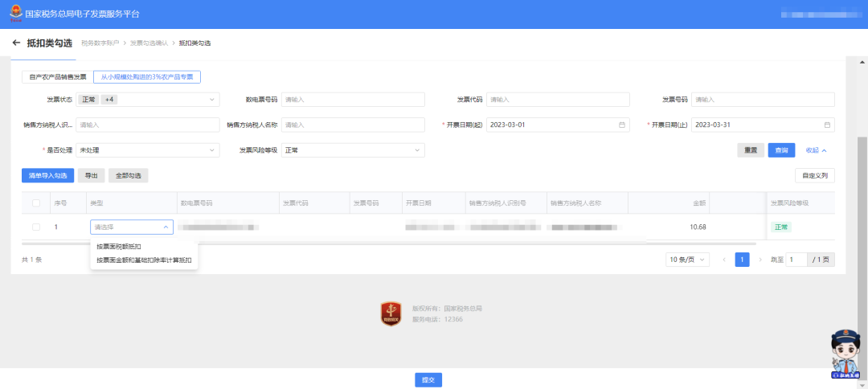Click the 税务数字账户 breadcrumb
Viewport: 868px width, 389px height.
[x=100, y=43]
